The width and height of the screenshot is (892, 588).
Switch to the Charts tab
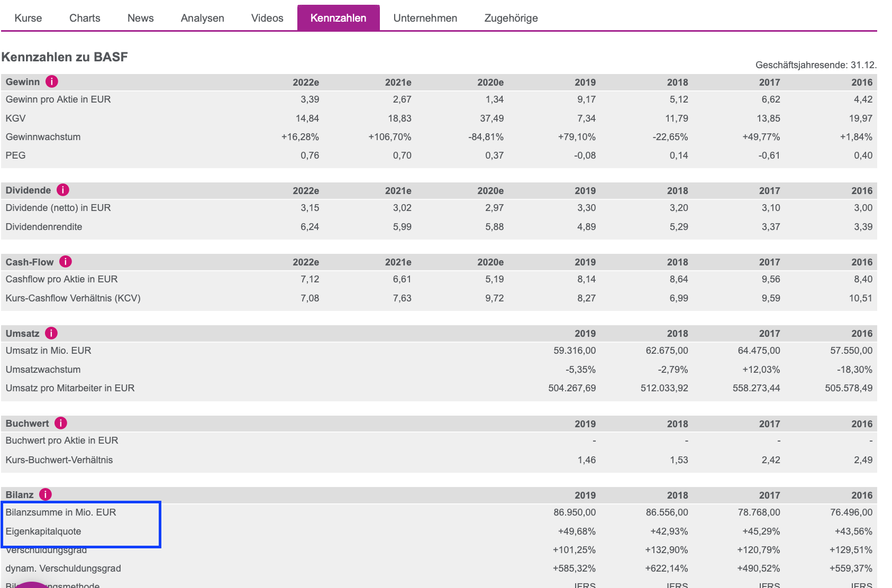click(x=85, y=18)
